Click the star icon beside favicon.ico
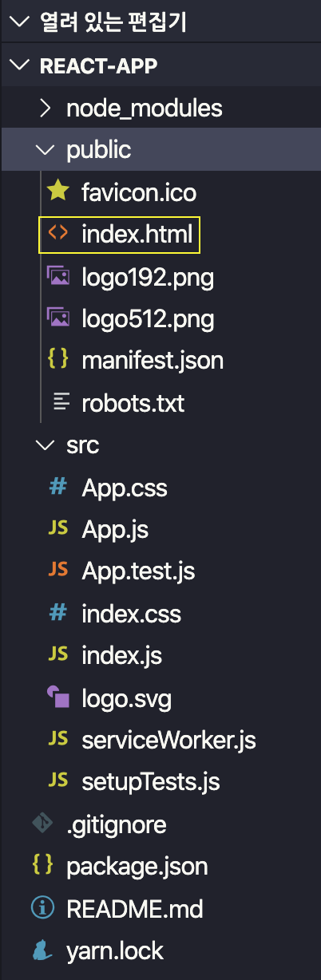The image size is (321, 980). coord(57,192)
